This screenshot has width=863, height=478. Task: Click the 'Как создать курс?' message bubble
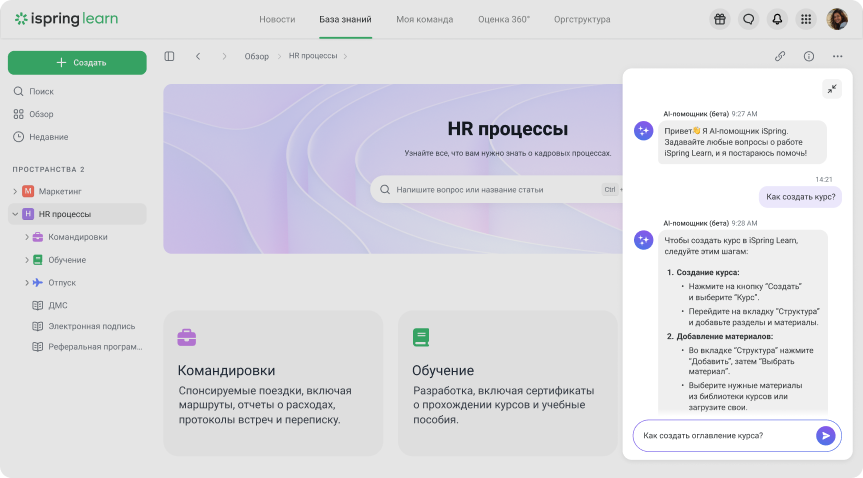coord(800,197)
